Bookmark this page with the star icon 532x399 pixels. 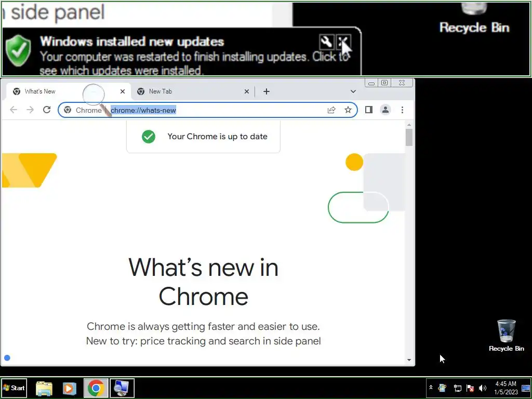(348, 110)
